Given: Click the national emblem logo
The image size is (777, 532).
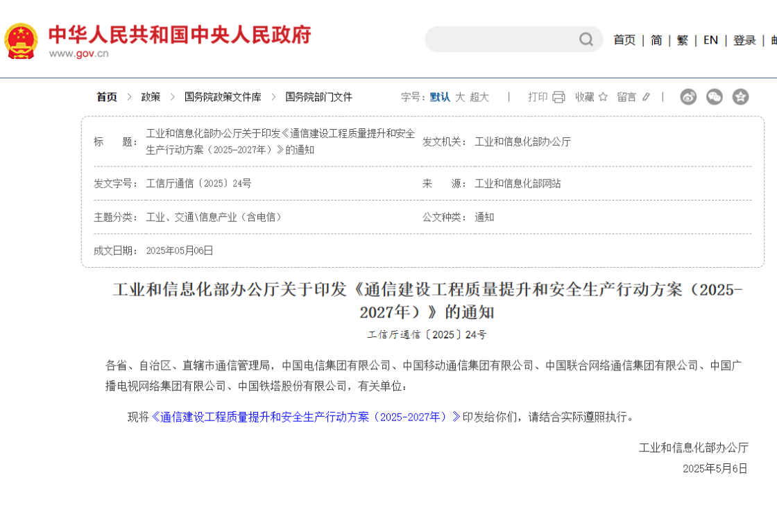Looking at the screenshot, I should click(22, 42).
